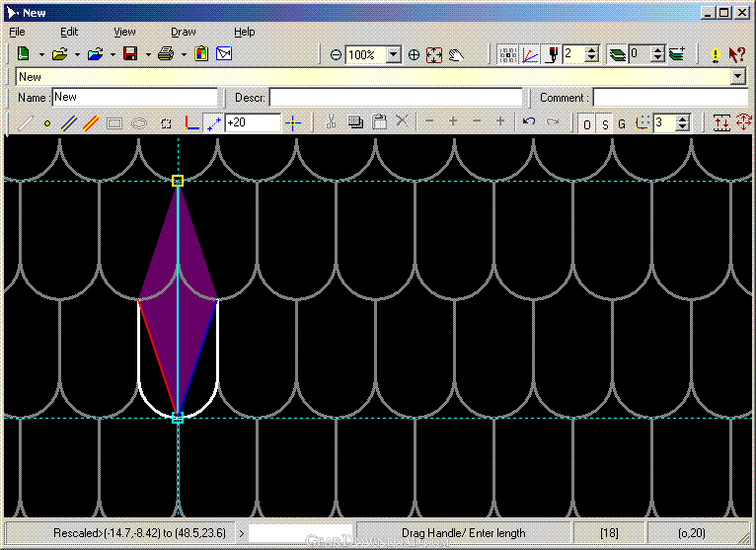Click the What's This help pointer
Viewport: 756px width, 550px height.
click(736, 54)
